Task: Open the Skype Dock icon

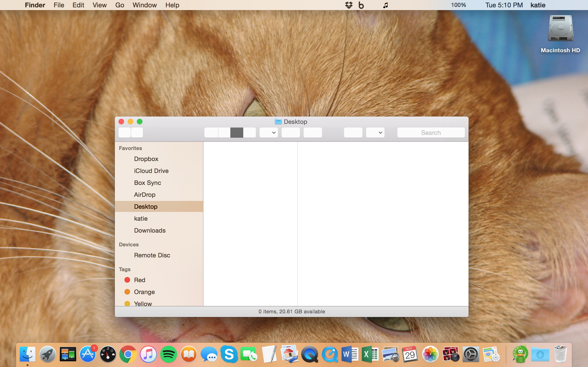Action: tap(229, 354)
